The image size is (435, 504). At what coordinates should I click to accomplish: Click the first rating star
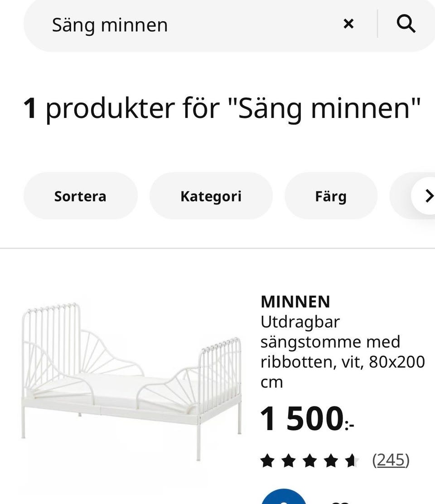point(267,461)
